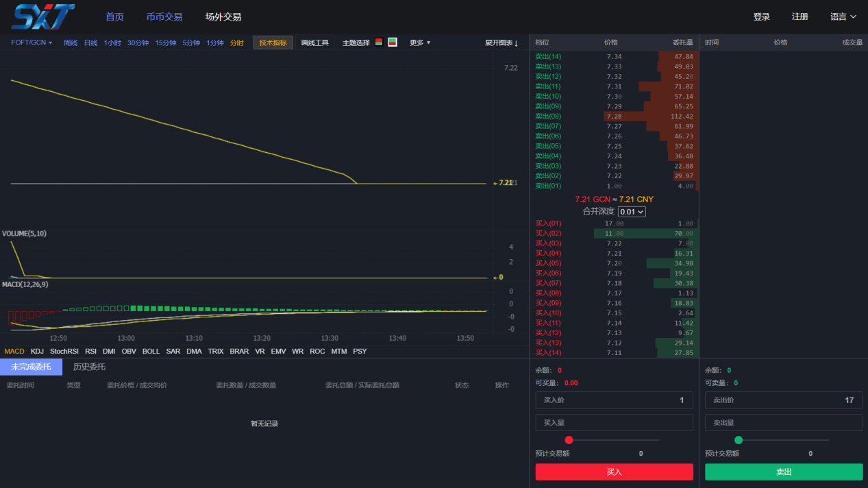Focus the 卖出量 quantity input field
Viewport: 868px width, 488px height.
pyautogui.click(x=784, y=423)
